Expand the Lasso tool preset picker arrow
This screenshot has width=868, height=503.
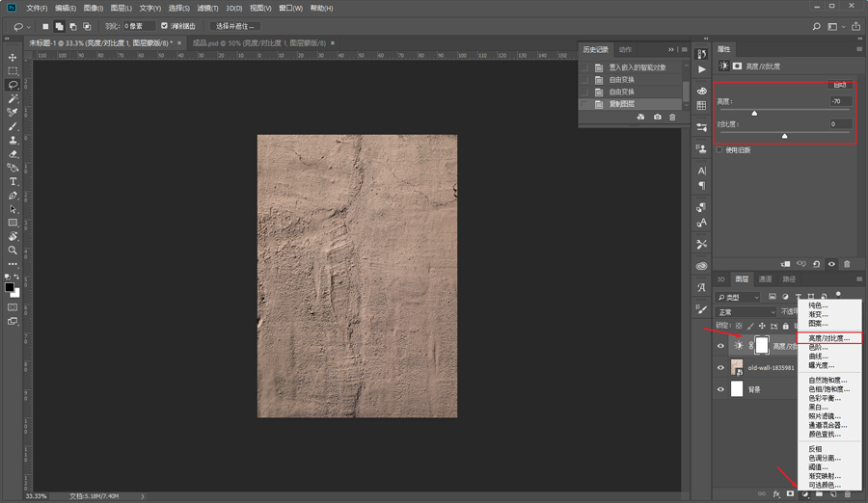(x=29, y=27)
